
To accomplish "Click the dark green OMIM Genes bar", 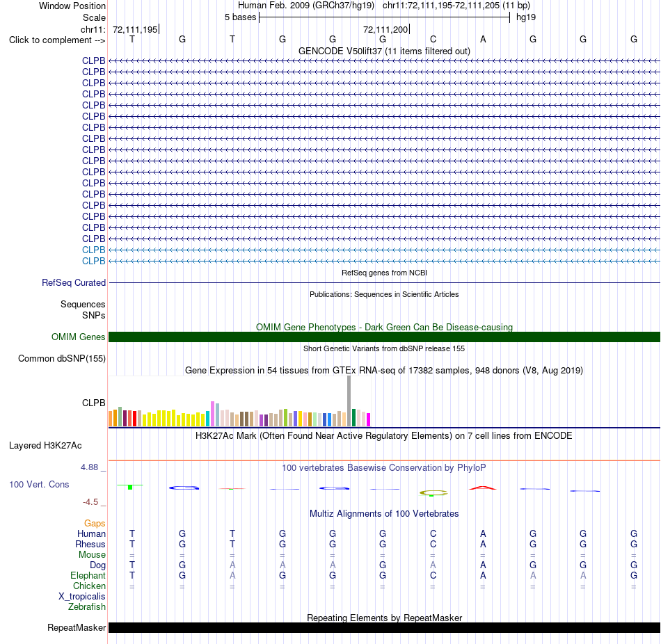I will [384, 337].
